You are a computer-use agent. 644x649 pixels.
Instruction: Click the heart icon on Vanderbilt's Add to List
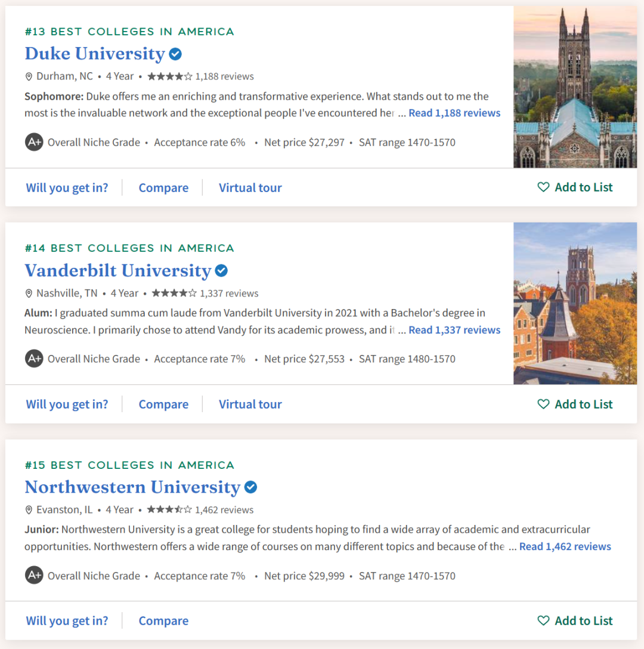click(x=543, y=404)
